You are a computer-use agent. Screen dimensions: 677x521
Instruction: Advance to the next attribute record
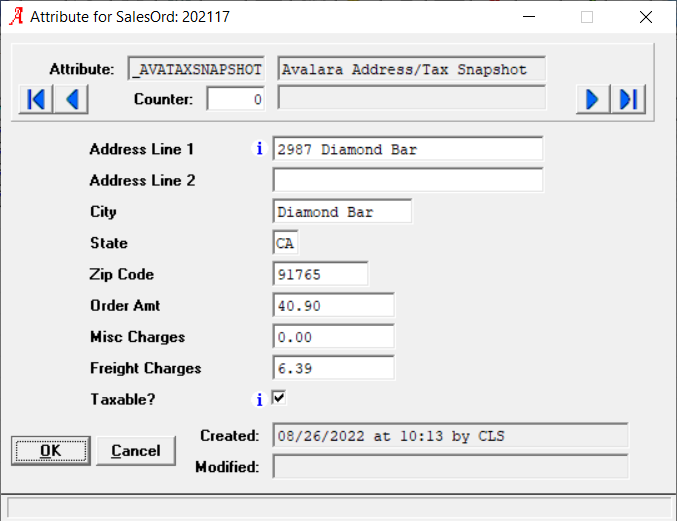point(593,99)
